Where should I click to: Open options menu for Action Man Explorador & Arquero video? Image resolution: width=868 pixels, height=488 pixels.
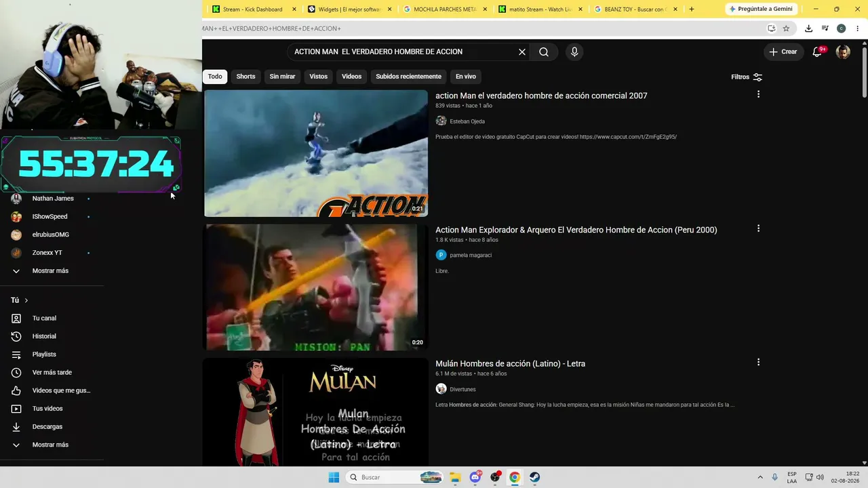pos(758,228)
